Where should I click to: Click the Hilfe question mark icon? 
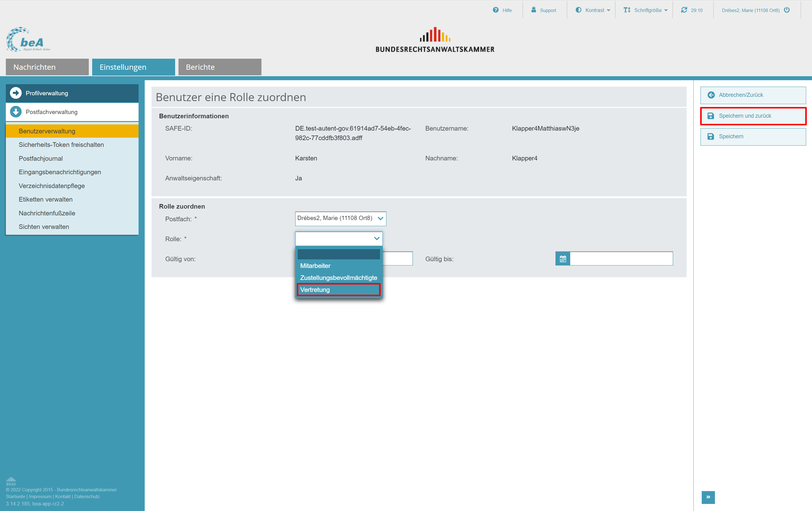coord(495,10)
